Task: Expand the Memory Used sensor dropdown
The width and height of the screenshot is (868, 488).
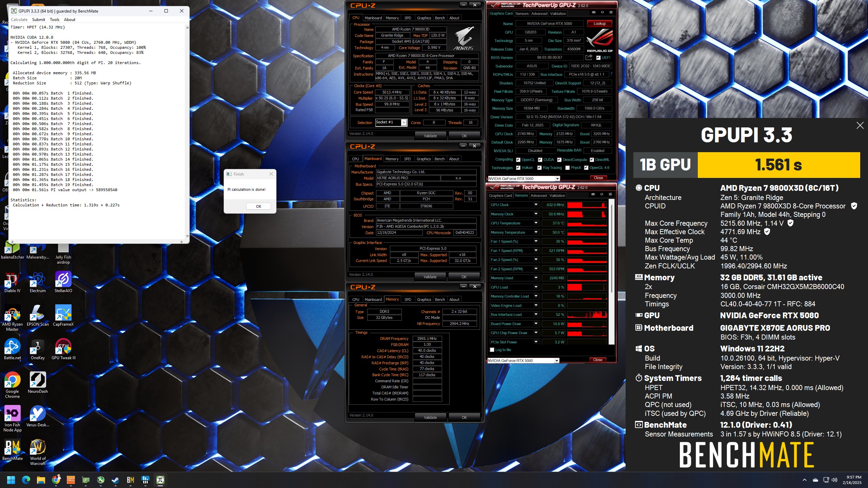Action: (536, 278)
